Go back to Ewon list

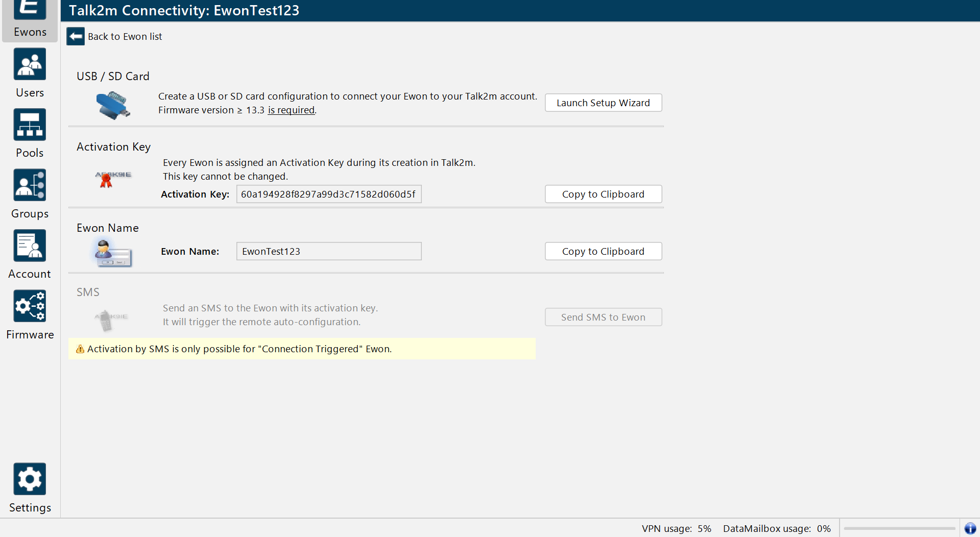(125, 36)
